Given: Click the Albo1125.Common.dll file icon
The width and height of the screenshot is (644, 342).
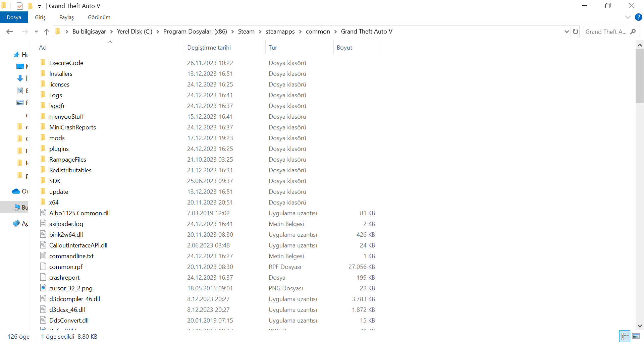Looking at the screenshot, I should tap(43, 213).
